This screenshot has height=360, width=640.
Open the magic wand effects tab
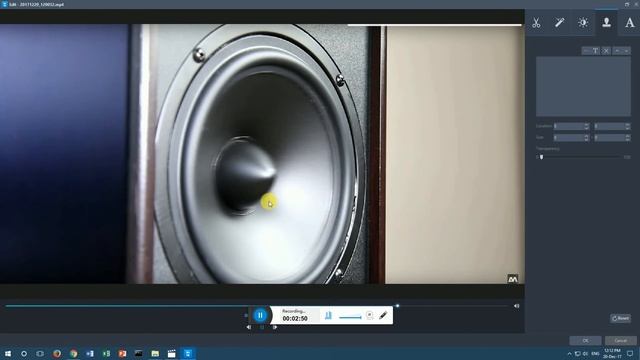pyautogui.click(x=559, y=23)
